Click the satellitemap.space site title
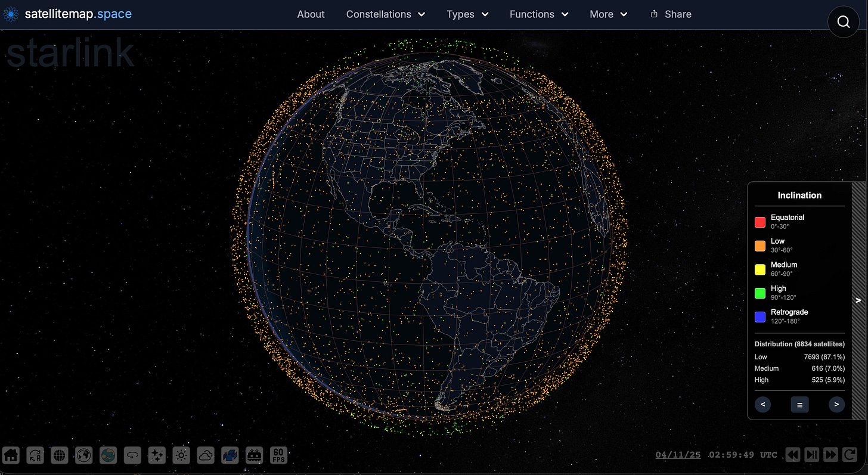 pyautogui.click(x=78, y=14)
